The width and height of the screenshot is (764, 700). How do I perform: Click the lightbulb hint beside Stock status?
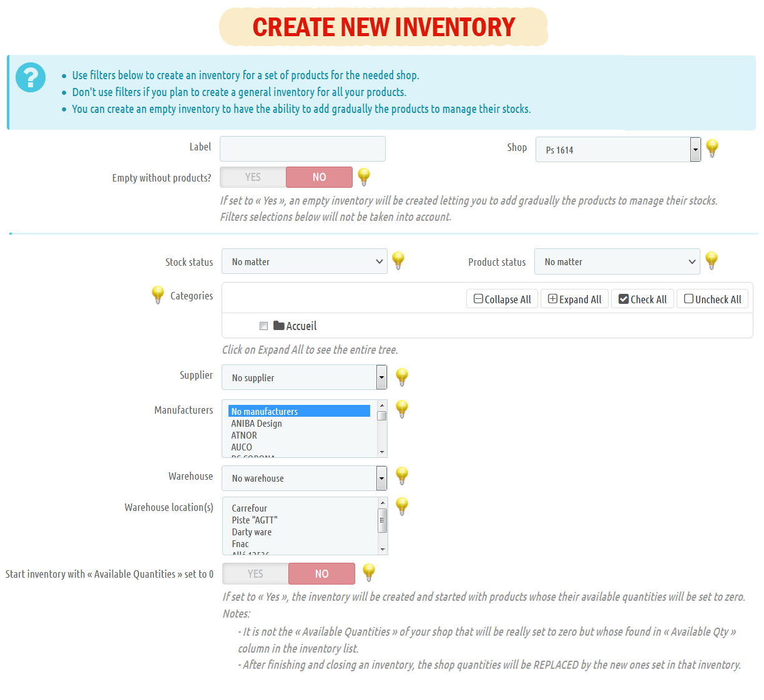coord(398,260)
